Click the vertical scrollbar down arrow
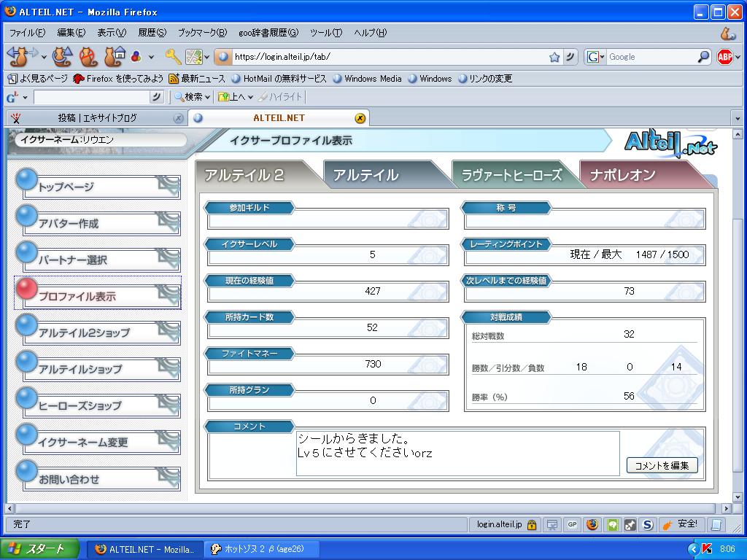Screen dimensions: 747x560 (x=737, y=497)
